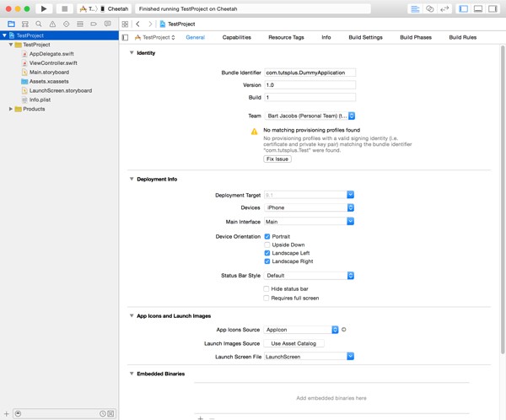Enable Upside Down orientation
The width and height of the screenshot is (506, 420).
point(267,245)
